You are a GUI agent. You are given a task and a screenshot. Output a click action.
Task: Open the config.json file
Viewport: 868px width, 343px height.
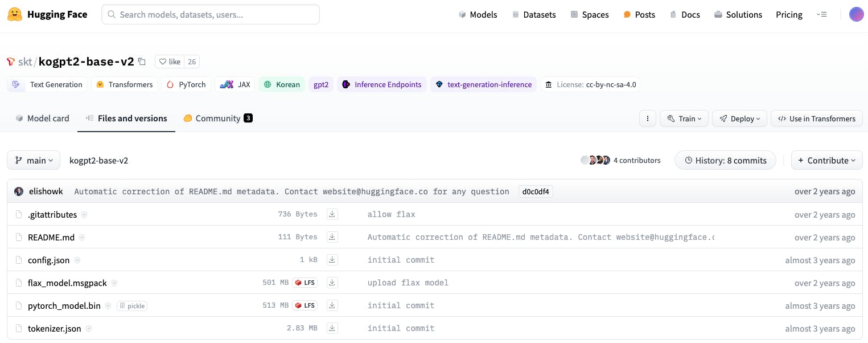(48, 260)
